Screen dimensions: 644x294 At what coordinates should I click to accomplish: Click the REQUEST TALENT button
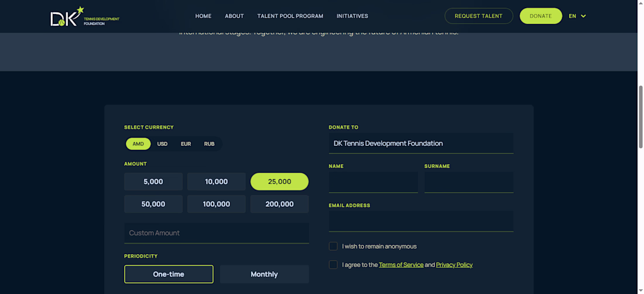coord(478,16)
